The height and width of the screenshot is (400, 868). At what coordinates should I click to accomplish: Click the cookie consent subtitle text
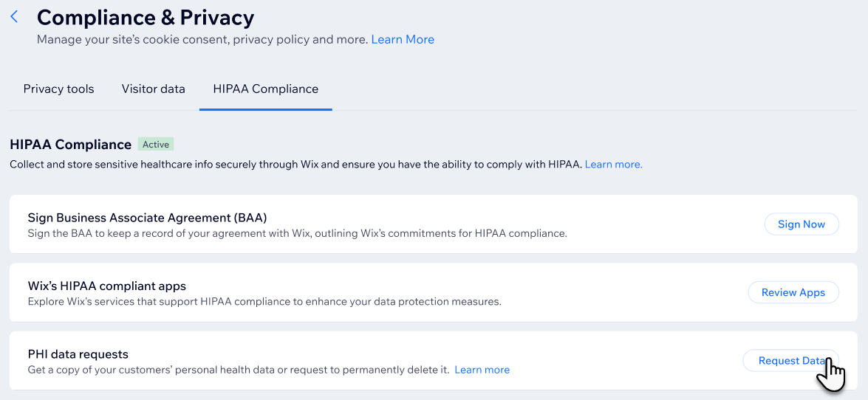pyautogui.click(x=202, y=40)
